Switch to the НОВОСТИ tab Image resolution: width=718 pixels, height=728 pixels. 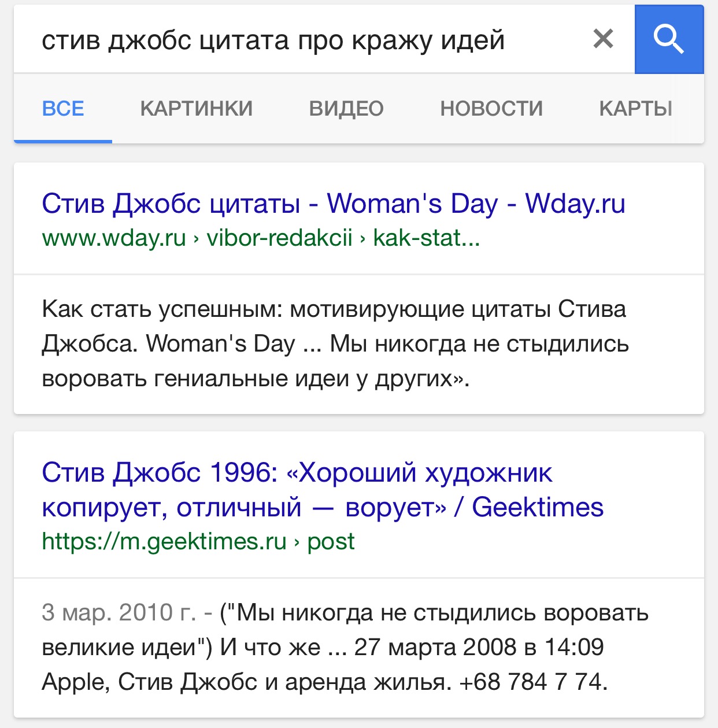492,108
